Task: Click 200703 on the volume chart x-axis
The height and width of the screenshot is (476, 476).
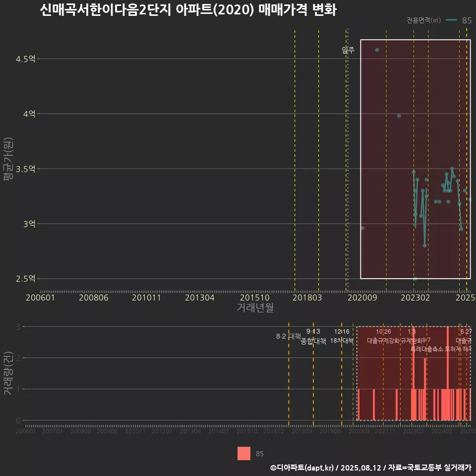Action: 53,431
